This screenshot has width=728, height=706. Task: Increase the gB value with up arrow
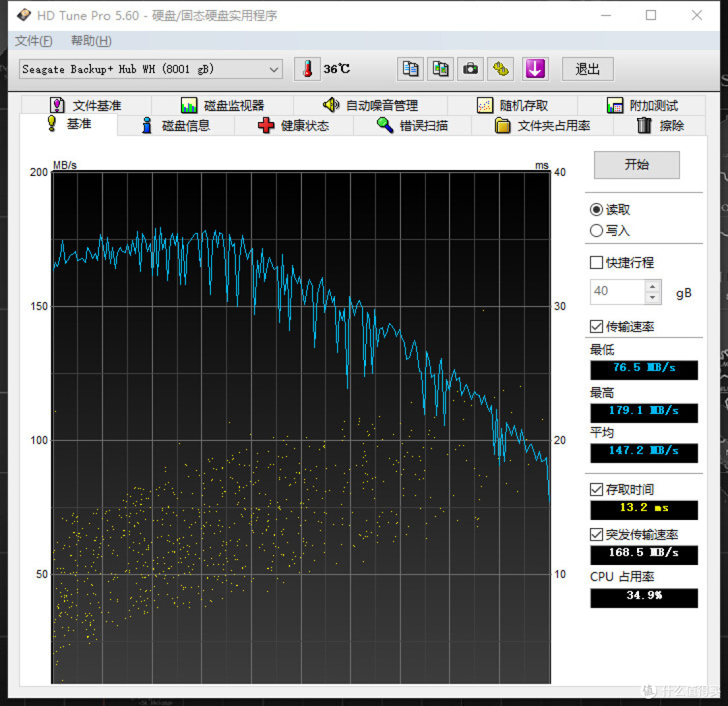653,286
